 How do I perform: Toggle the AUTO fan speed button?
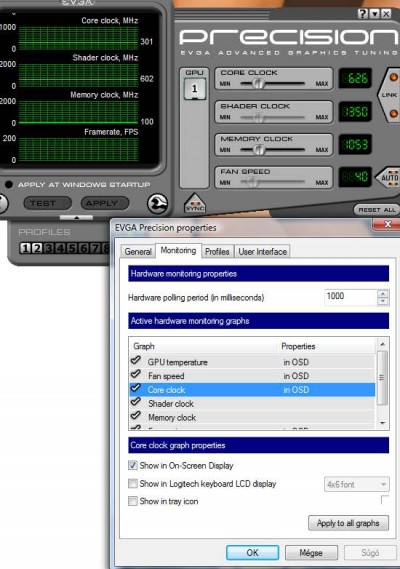389,177
